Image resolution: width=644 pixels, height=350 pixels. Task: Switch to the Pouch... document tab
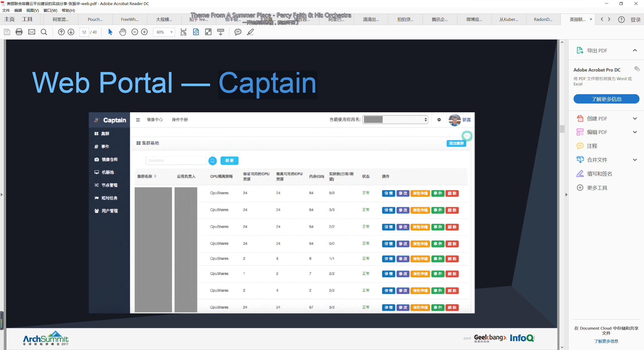[x=95, y=19]
